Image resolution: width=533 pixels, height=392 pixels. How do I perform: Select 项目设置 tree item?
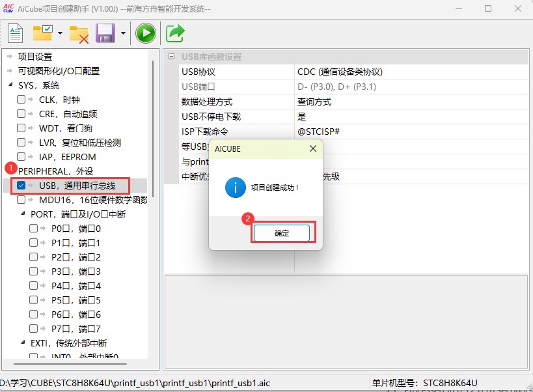tap(35, 57)
